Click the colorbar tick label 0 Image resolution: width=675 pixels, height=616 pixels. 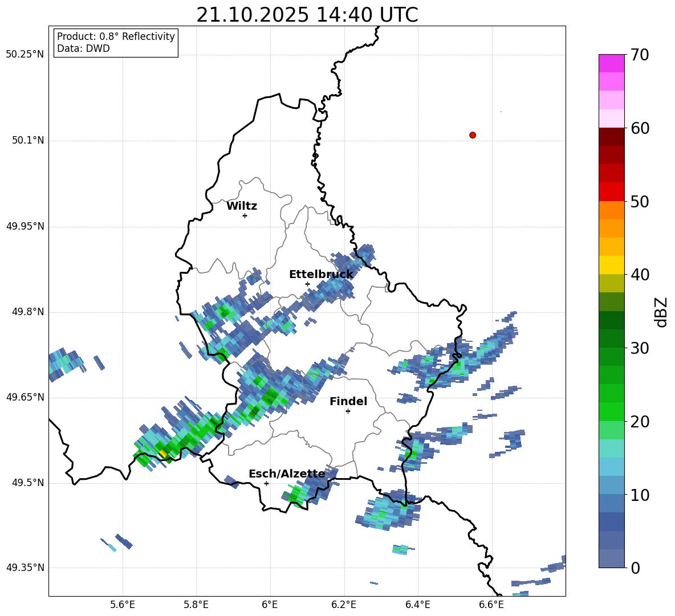tap(635, 568)
